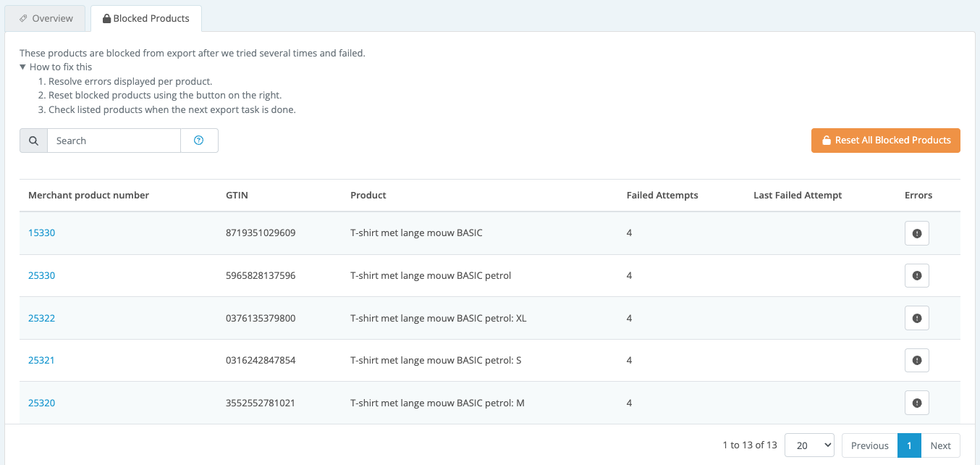Open the page size dropdown showing 20

pos(809,445)
